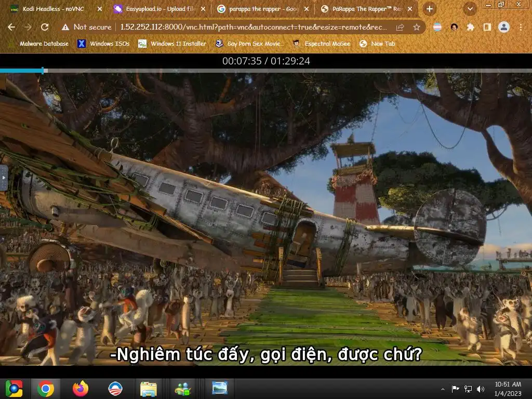Bookmark this page with the star icon

click(x=417, y=27)
